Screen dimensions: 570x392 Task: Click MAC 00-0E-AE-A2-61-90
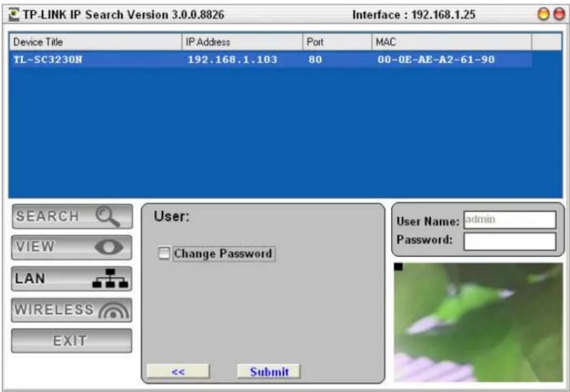coord(436,59)
